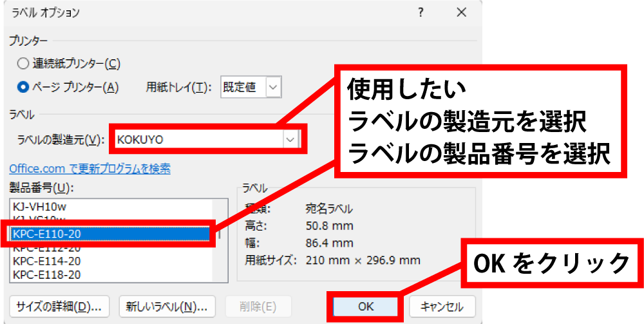Open the サイズの詳細 button
Image resolution: width=644 pixels, height=324 pixels.
point(60,306)
